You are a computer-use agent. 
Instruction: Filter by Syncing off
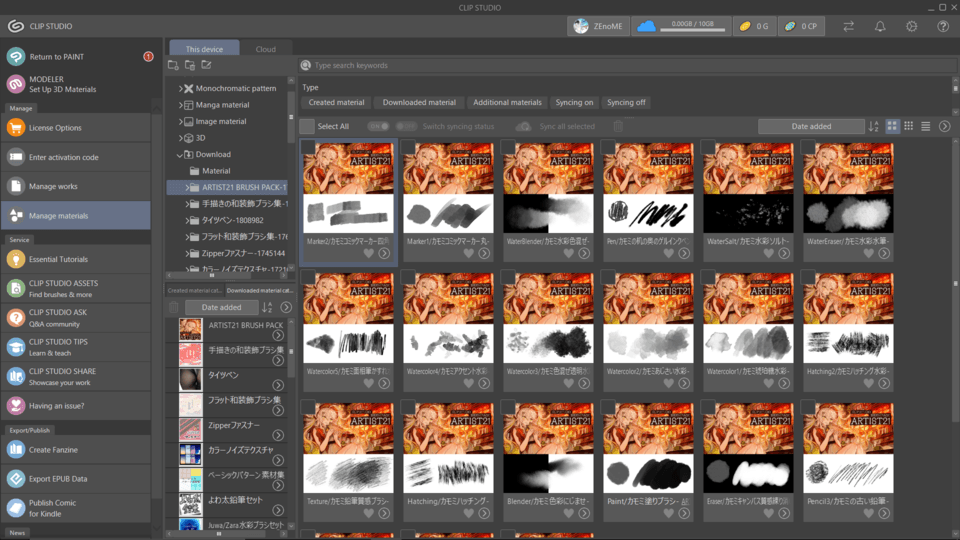626,102
